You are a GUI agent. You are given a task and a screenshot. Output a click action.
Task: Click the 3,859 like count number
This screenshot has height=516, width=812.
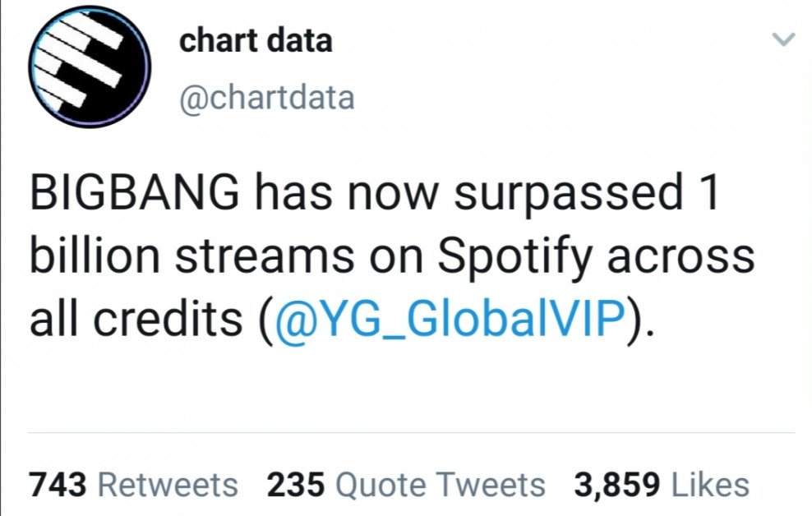616,485
